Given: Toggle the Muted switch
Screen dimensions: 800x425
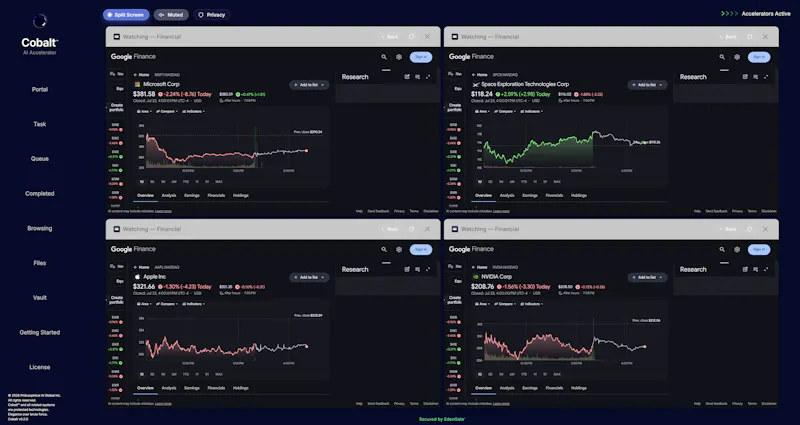Looking at the screenshot, I should click(x=171, y=15).
